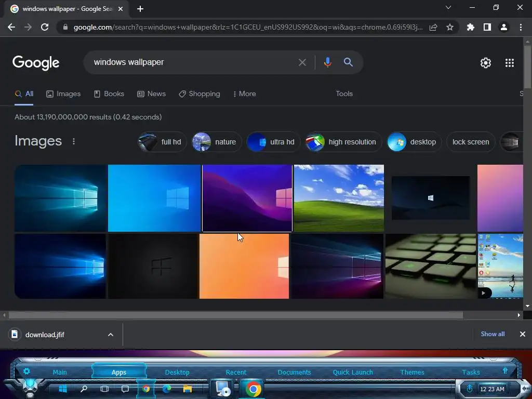Go back to previous page
This screenshot has height=399, width=532.
11,27
